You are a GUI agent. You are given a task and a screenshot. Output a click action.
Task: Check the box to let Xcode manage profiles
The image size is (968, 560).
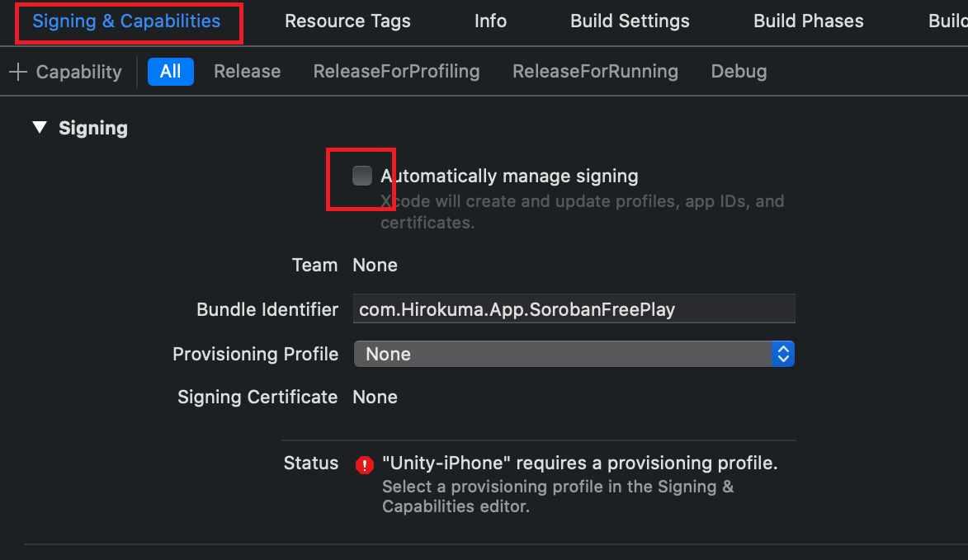coord(361,175)
